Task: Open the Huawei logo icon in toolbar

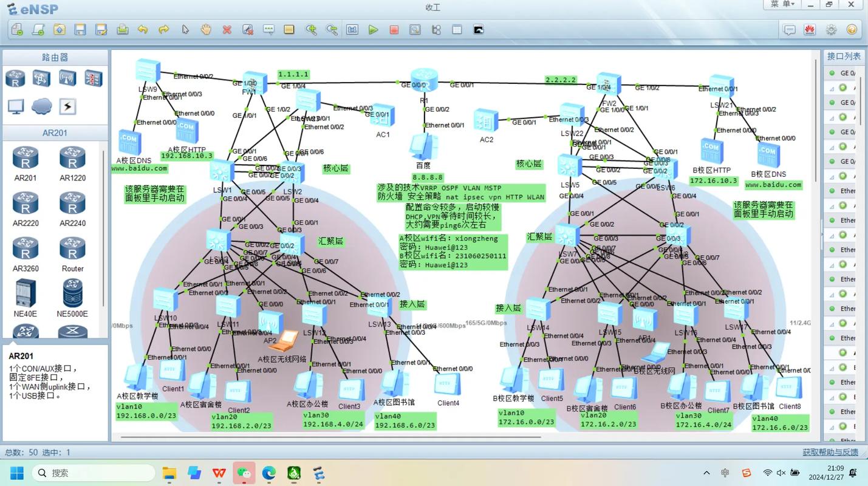Action: point(810,29)
